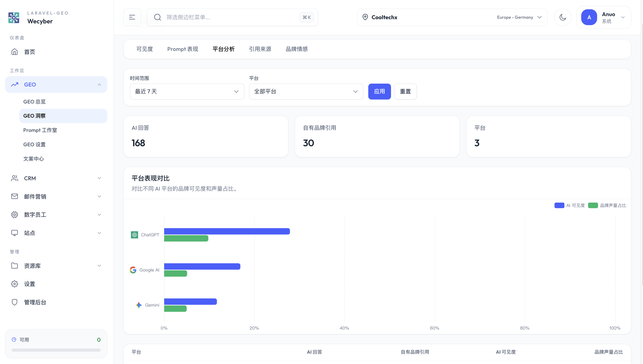
Task: Focus the 筛选侧边栏菜单 search field
Action: click(233, 17)
